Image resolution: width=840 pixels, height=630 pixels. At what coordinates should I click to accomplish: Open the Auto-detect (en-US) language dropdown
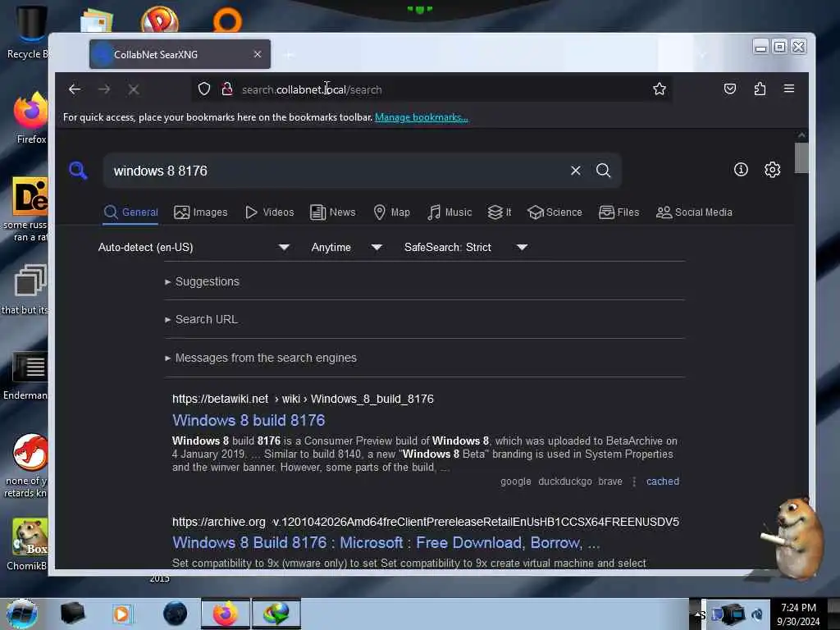(194, 247)
